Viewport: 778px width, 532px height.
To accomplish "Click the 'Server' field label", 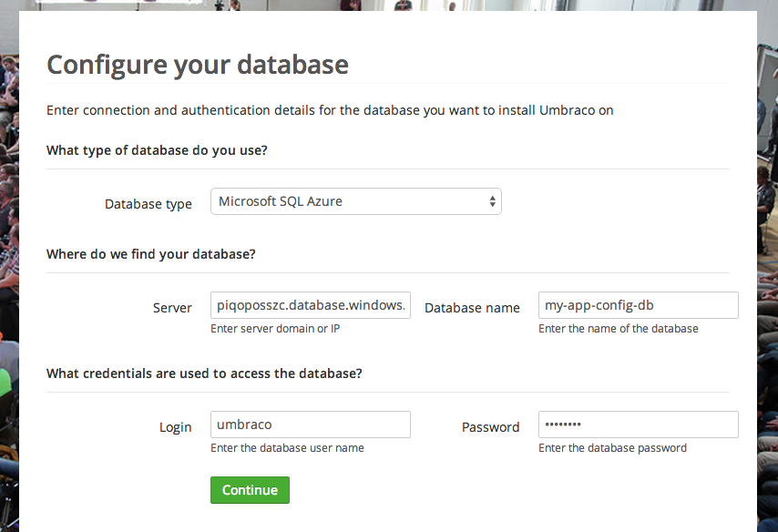I will point(172,308).
